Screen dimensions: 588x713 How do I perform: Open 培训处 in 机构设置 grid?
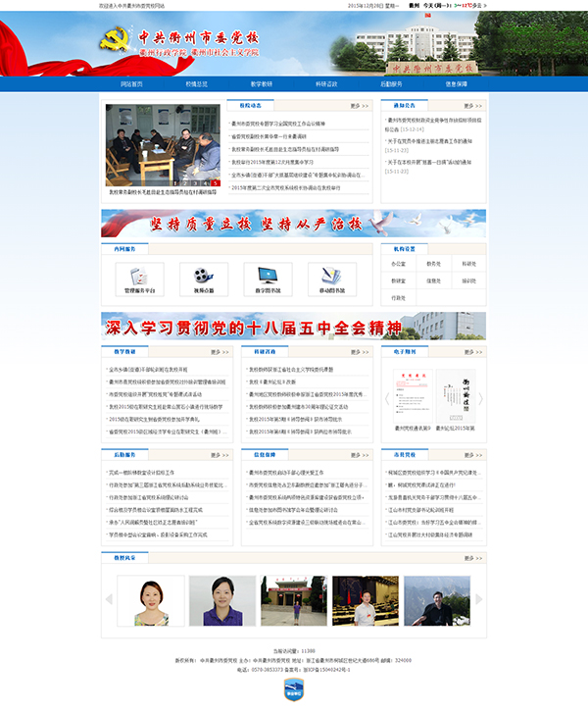click(469, 281)
